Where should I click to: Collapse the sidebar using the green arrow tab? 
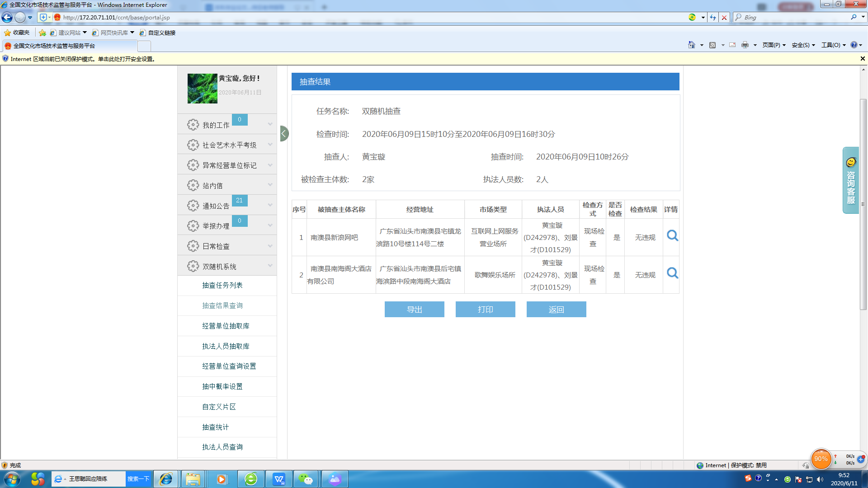coord(283,133)
